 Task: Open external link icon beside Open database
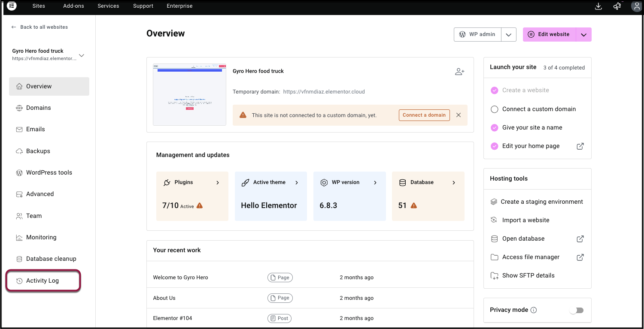click(580, 239)
